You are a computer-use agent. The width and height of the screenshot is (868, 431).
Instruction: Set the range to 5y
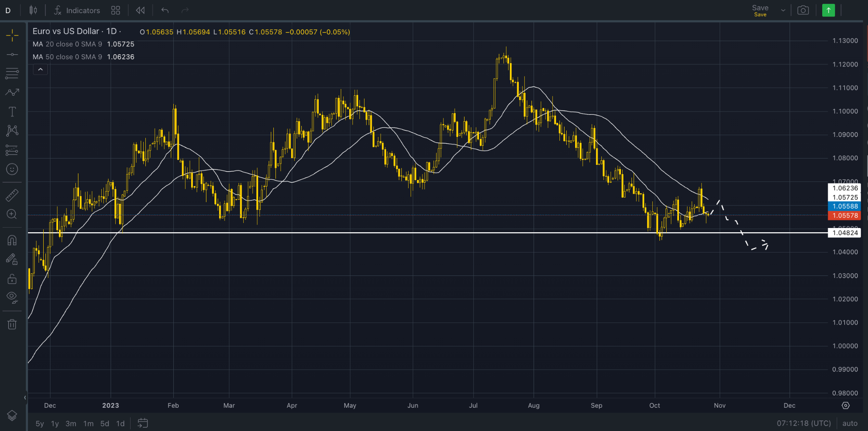pos(40,423)
